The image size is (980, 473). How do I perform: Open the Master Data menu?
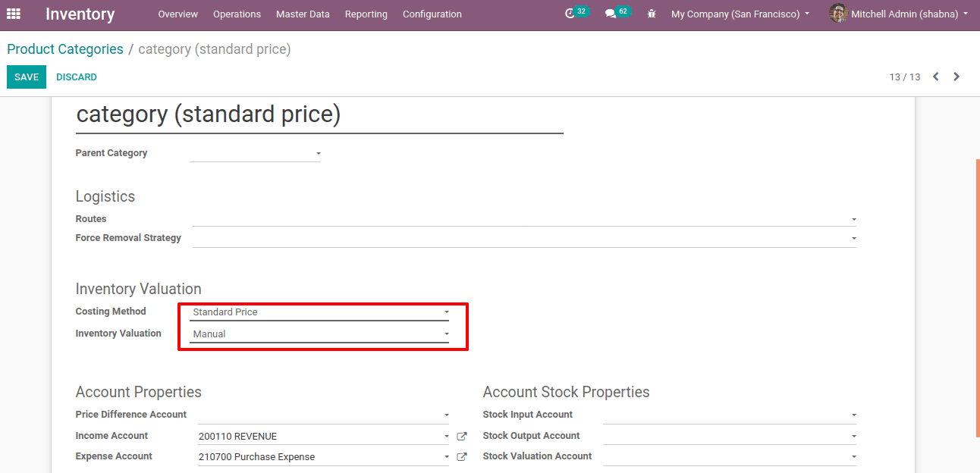tap(303, 14)
